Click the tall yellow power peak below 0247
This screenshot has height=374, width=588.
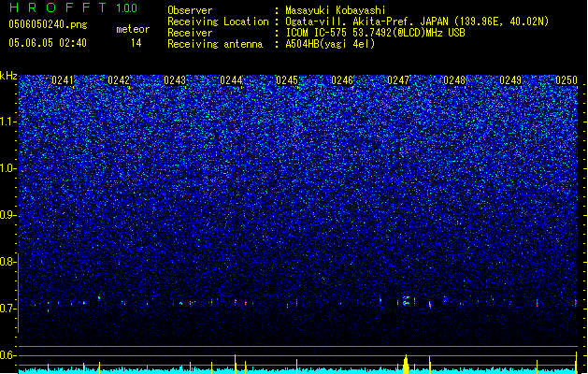(x=406, y=364)
